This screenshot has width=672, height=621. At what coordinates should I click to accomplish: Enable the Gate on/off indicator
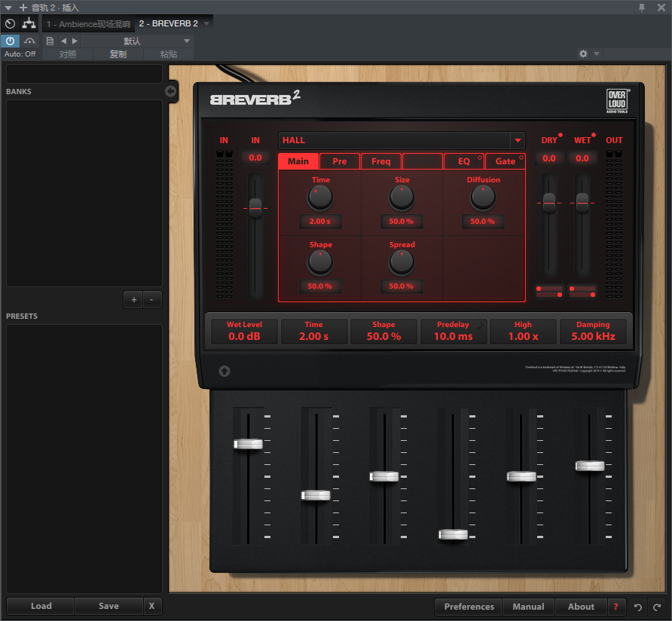[x=521, y=158]
